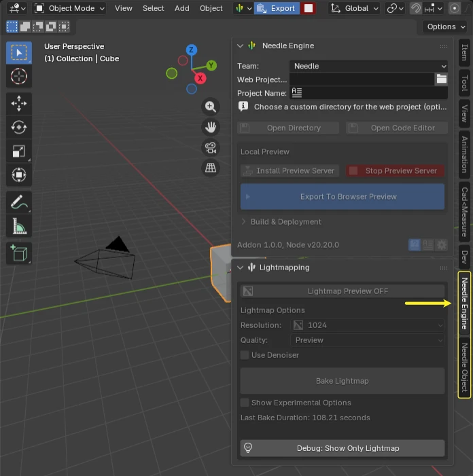Open the Needle icon dropdown in header
Image resolution: width=473 pixels, height=476 pixels.
point(243,8)
